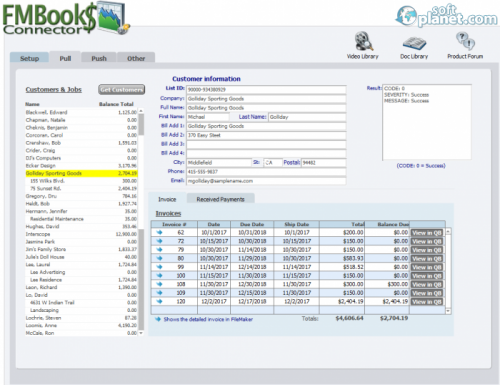
Task: Select customer Loomis, Anne
Action: click(x=81, y=325)
